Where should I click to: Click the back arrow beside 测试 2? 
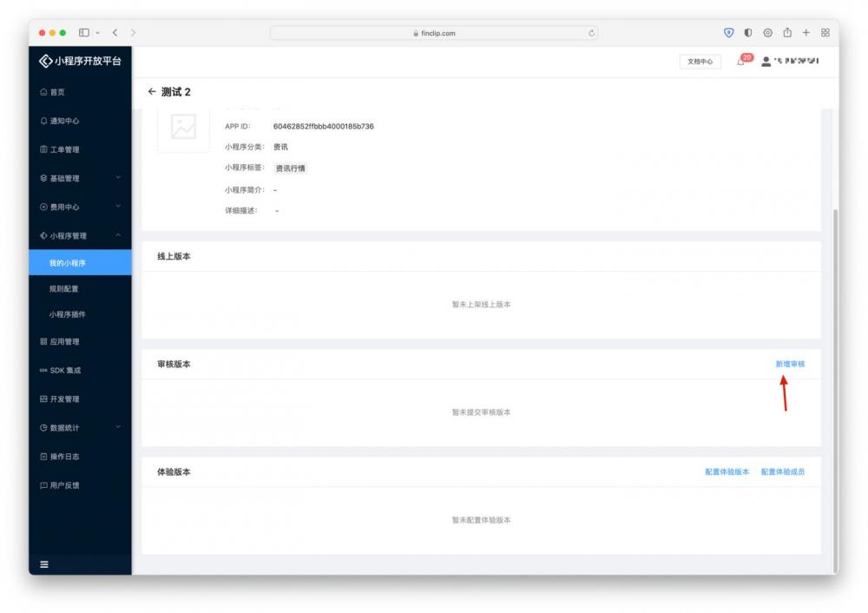pos(152,91)
